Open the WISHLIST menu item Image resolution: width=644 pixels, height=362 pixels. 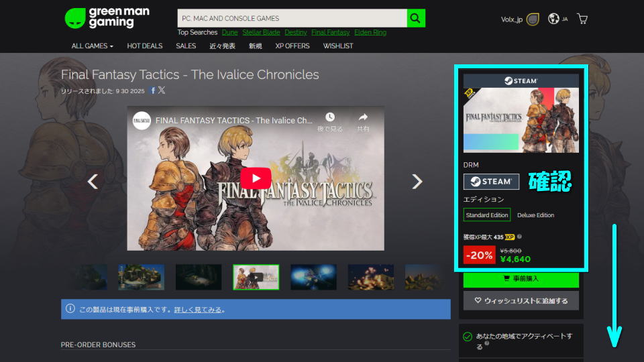pos(338,46)
